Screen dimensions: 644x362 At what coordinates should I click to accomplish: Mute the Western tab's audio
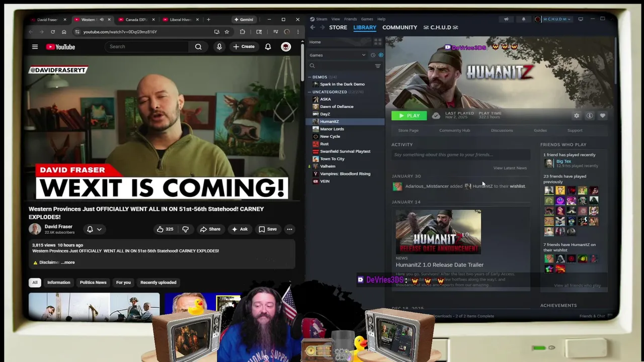(102, 20)
